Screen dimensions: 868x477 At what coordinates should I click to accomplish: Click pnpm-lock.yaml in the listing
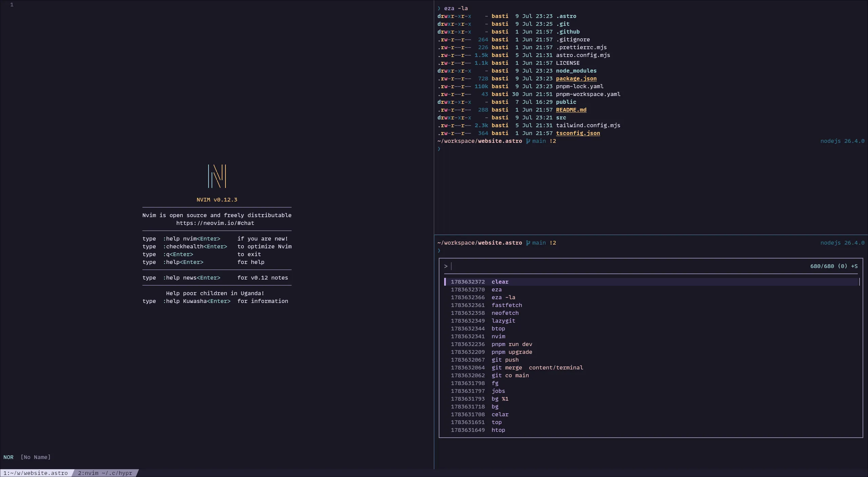tap(579, 87)
